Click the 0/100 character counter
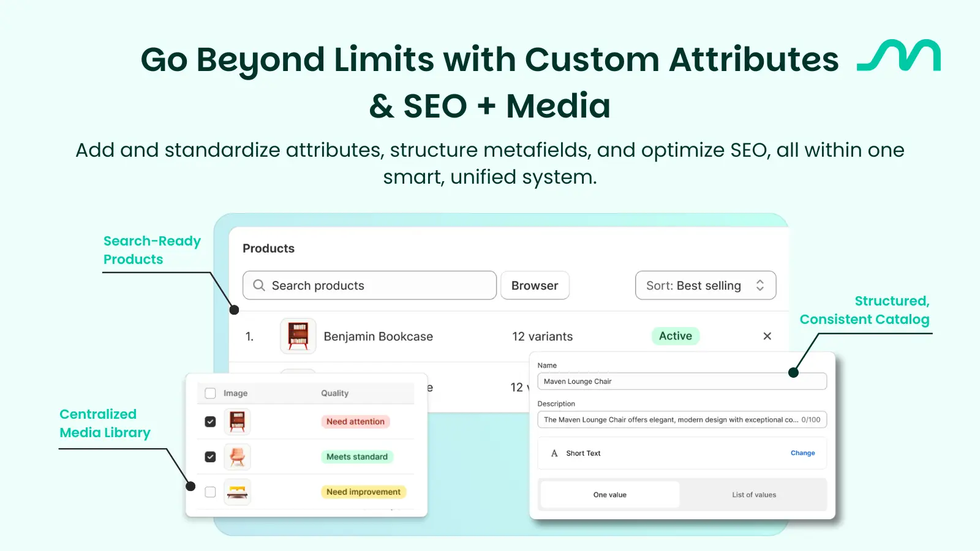 click(811, 420)
